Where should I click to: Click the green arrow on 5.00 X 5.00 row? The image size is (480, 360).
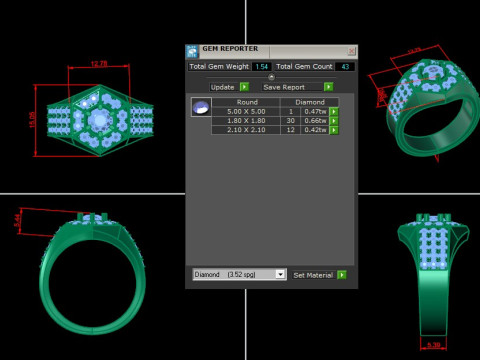(334, 112)
